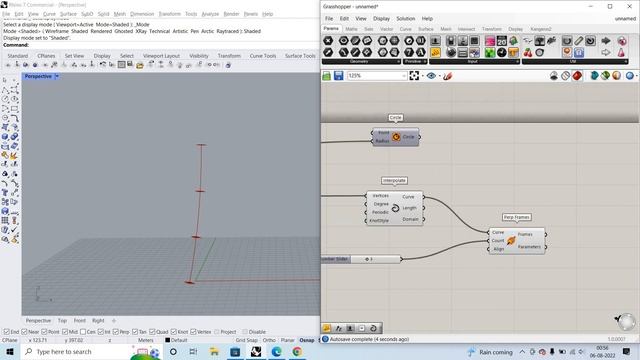Image resolution: width=640 pixels, height=360 pixels.
Task: Toggle Osnap in Rhino status bar
Action: pos(307,340)
